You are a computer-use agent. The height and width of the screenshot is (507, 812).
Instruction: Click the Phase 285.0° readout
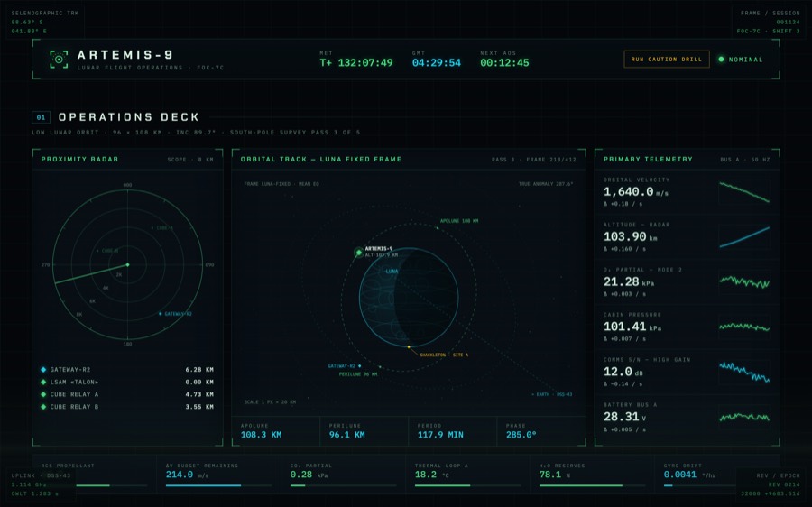coord(521,435)
